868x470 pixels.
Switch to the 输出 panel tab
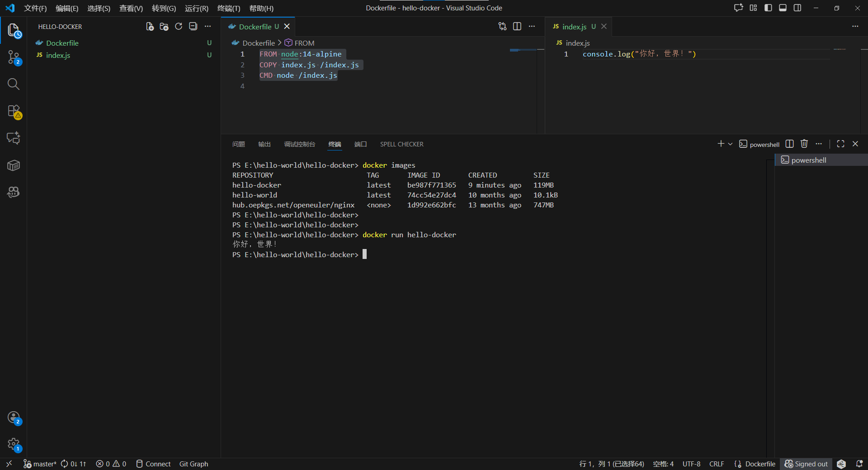[x=264, y=144]
